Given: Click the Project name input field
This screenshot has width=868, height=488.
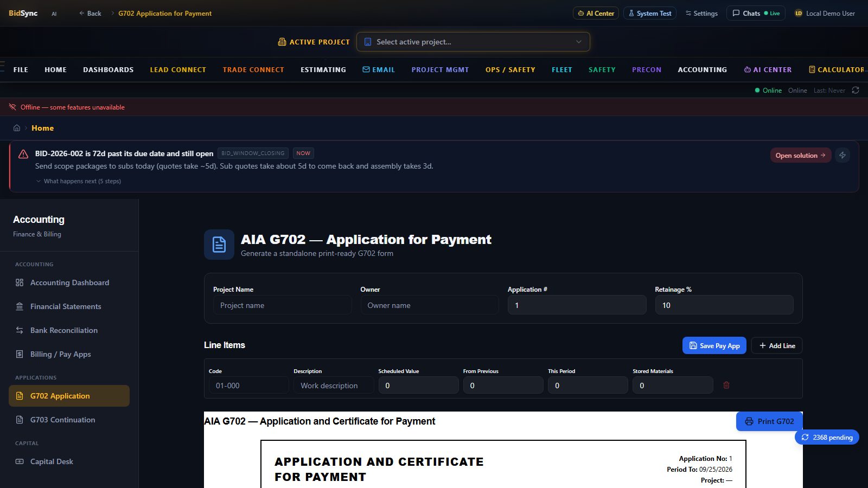Looking at the screenshot, I should click(x=282, y=305).
